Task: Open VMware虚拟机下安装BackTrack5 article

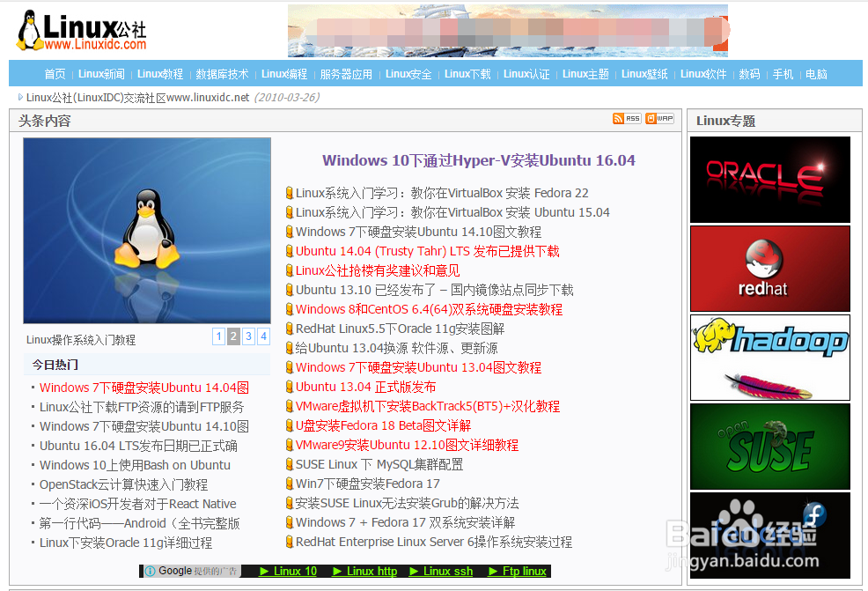Action: coord(428,406)
